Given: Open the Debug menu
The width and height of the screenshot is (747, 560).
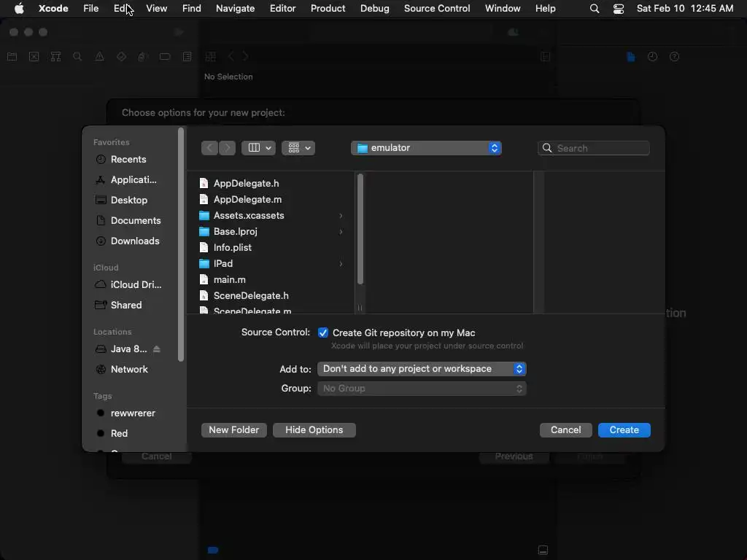Looking at the screenshot, I should (x=374, y=8).
